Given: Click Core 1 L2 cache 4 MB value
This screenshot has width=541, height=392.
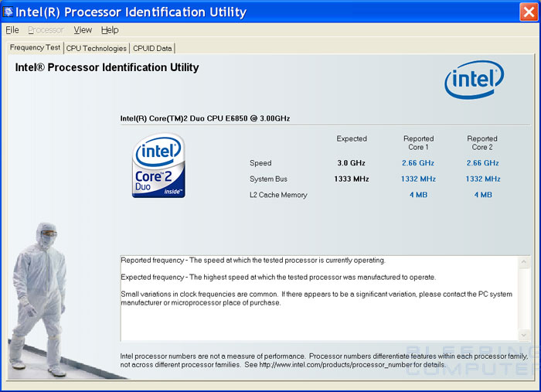Looking at the screenshot, I should point(418,195).
